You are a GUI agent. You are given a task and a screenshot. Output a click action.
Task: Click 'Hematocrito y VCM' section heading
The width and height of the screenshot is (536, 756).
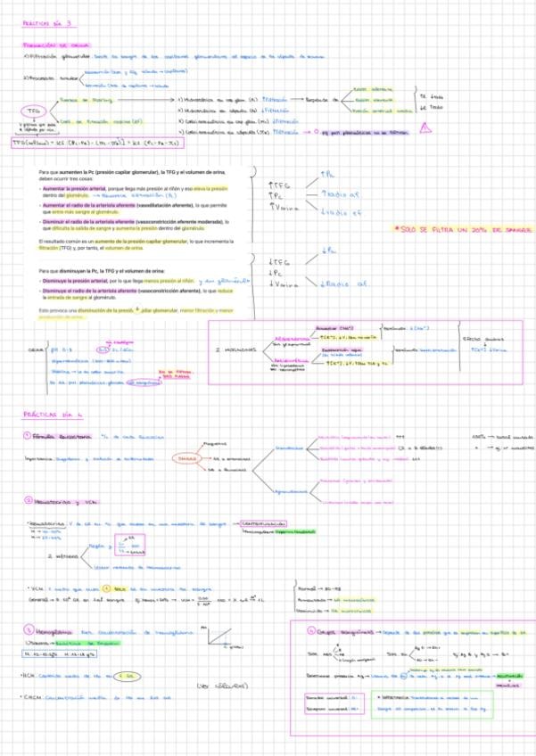[62, 501]
